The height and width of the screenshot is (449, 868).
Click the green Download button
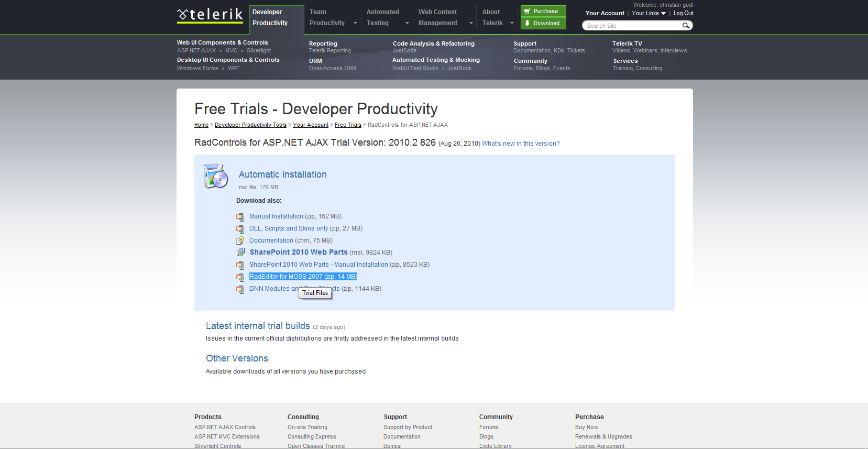tap(543, 23)
